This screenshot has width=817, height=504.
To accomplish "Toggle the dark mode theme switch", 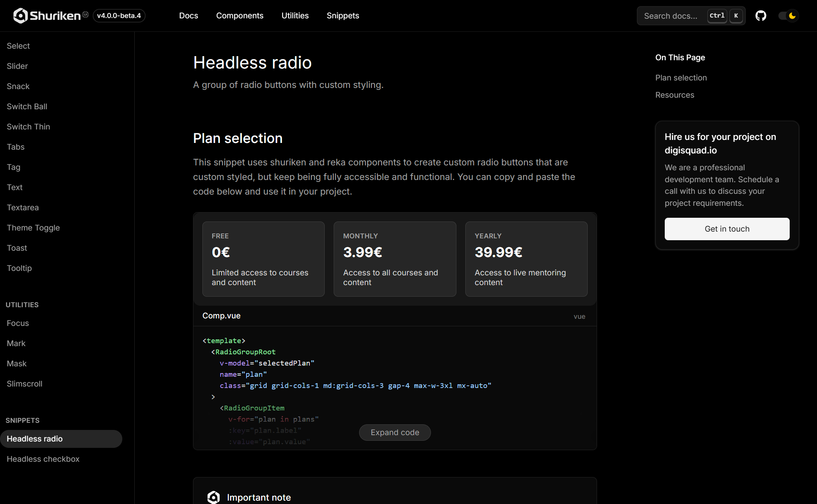I will tap(788, 16).
